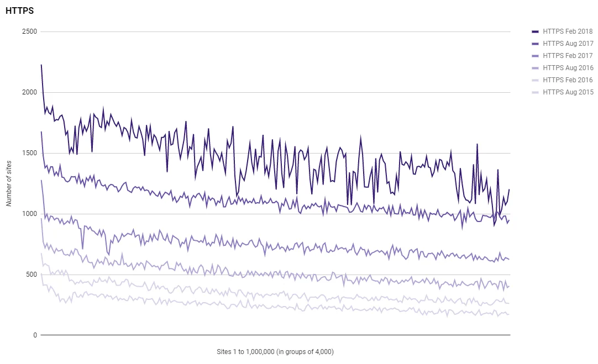Click the HTTPS chart title
Viewport: 598px width, 364px height.
19,10
